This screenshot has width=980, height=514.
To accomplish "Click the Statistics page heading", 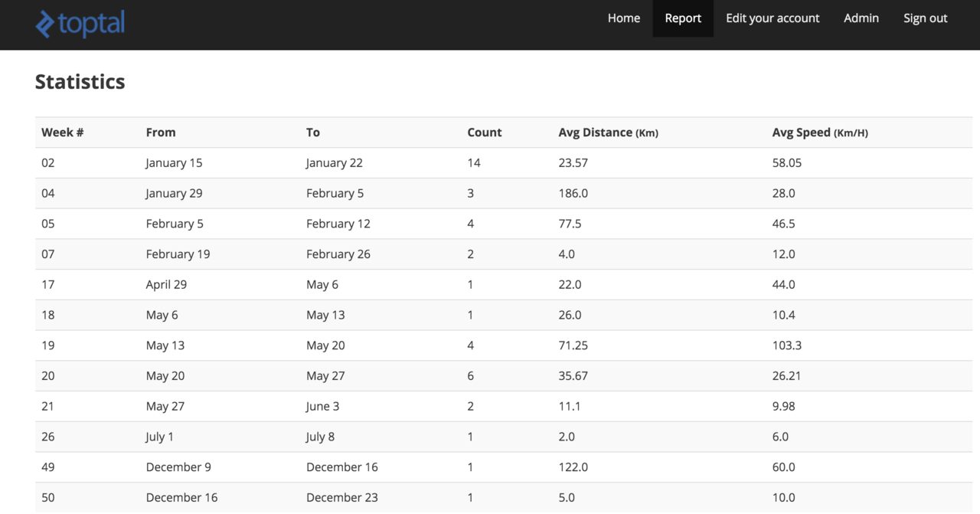I will coord(80,82).
